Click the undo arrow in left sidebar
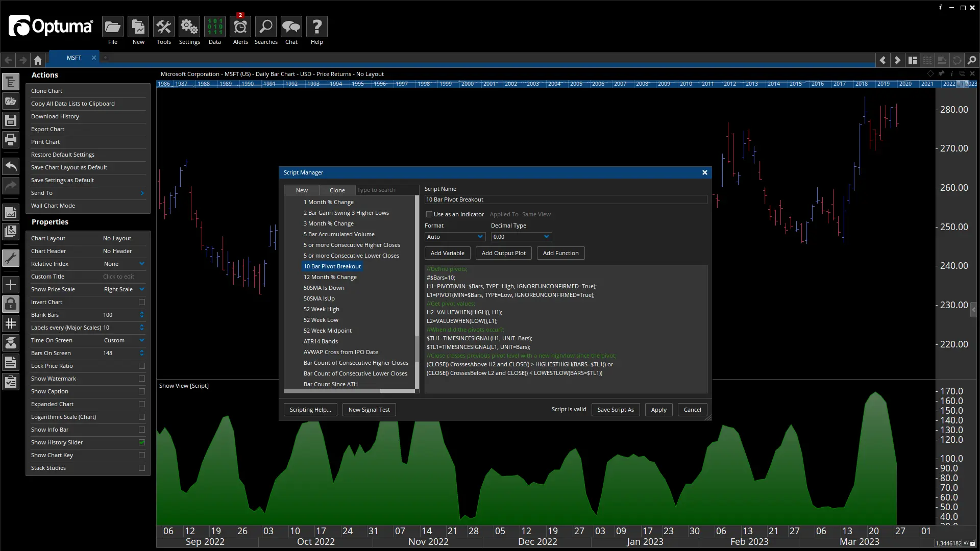980x551 pixels. 11,166
